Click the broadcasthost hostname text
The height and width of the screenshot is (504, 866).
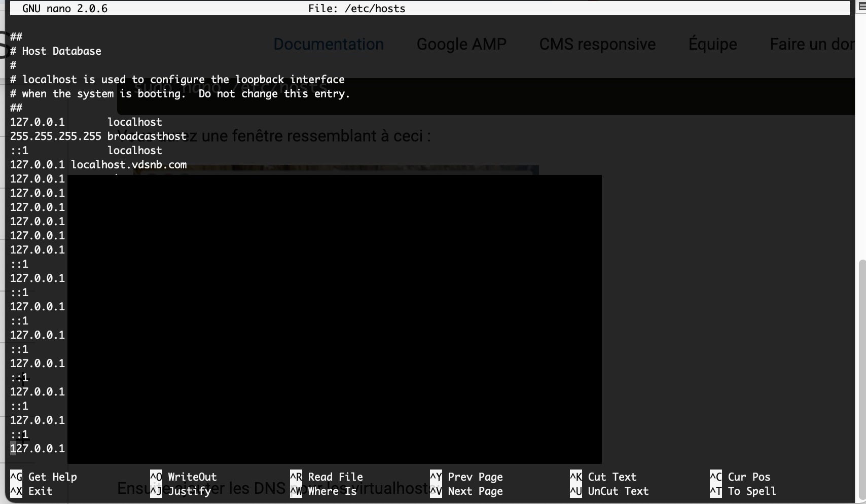[147, 136]
